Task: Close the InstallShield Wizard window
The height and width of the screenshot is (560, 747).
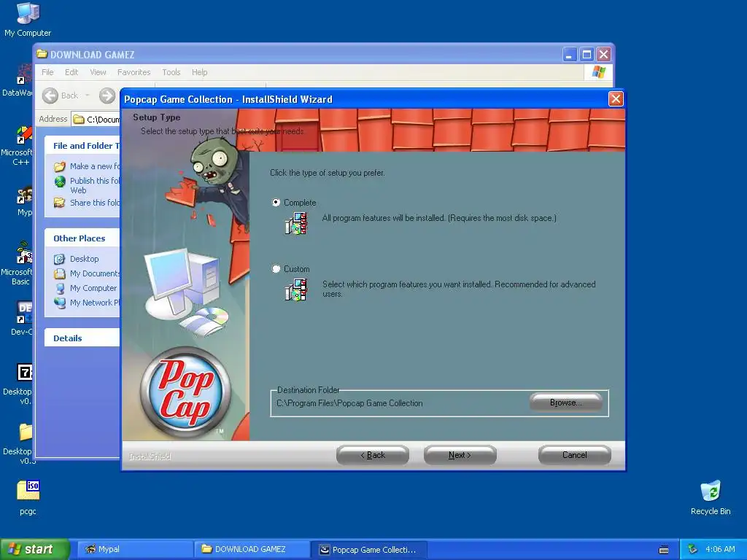Action: (616, 99)
